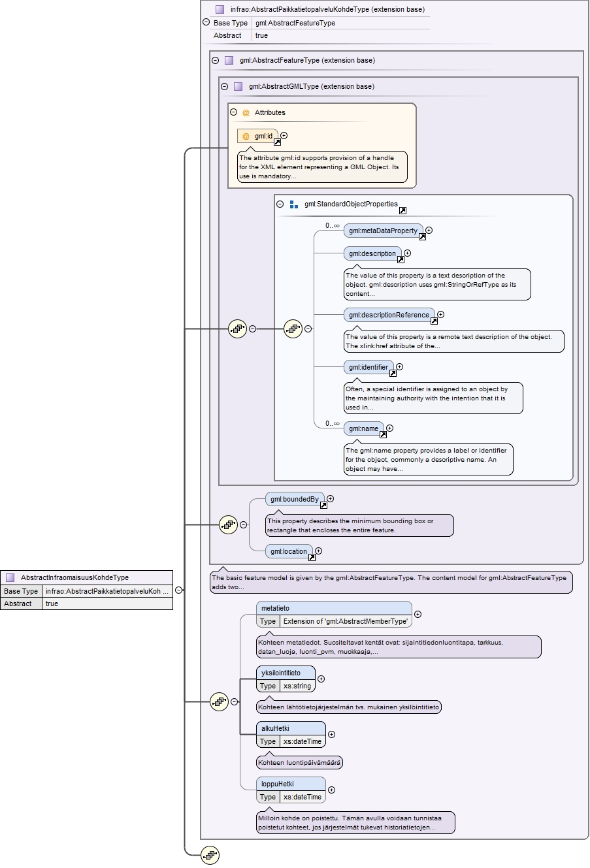Select the alkuHetki element box
The image size is (590, 868).
(x=291, y=735)
